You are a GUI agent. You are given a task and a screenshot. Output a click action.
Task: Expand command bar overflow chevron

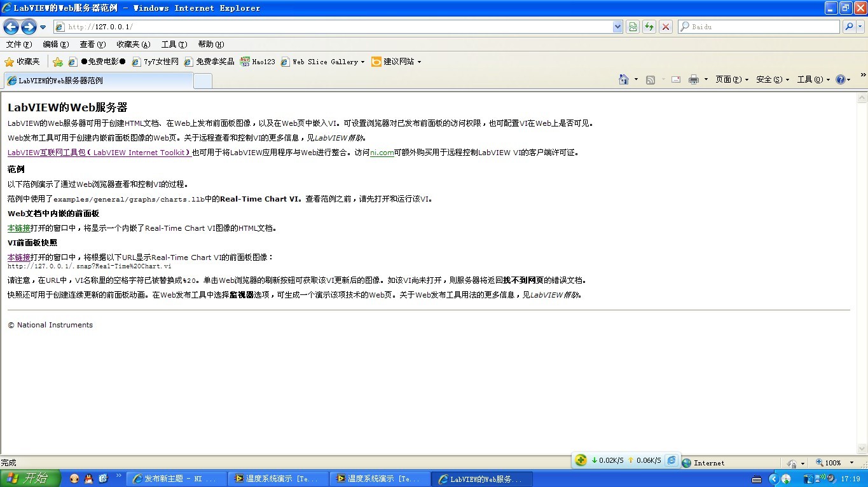pos(863,75)
